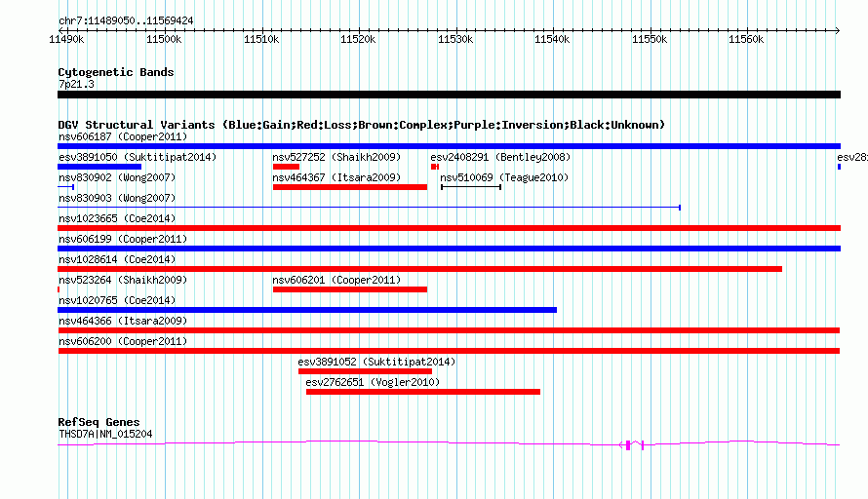
Task: Open the nsv510069 (Teague2010) label
Action: point(504,177)
